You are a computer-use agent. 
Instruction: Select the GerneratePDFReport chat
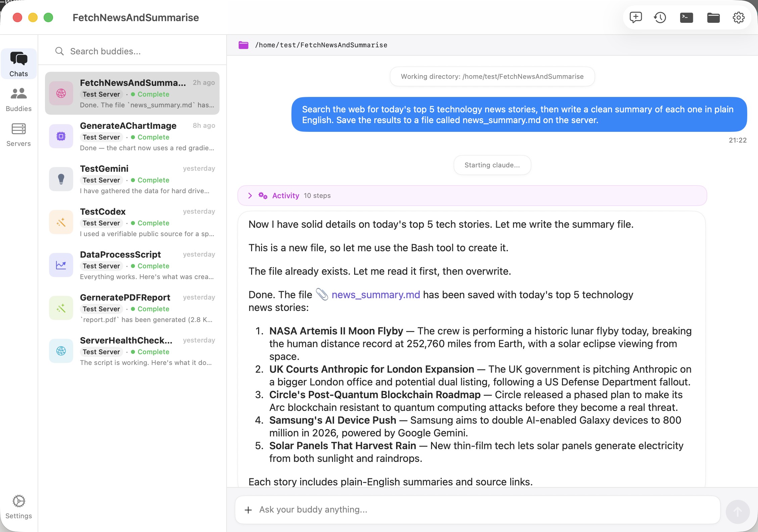132,308
